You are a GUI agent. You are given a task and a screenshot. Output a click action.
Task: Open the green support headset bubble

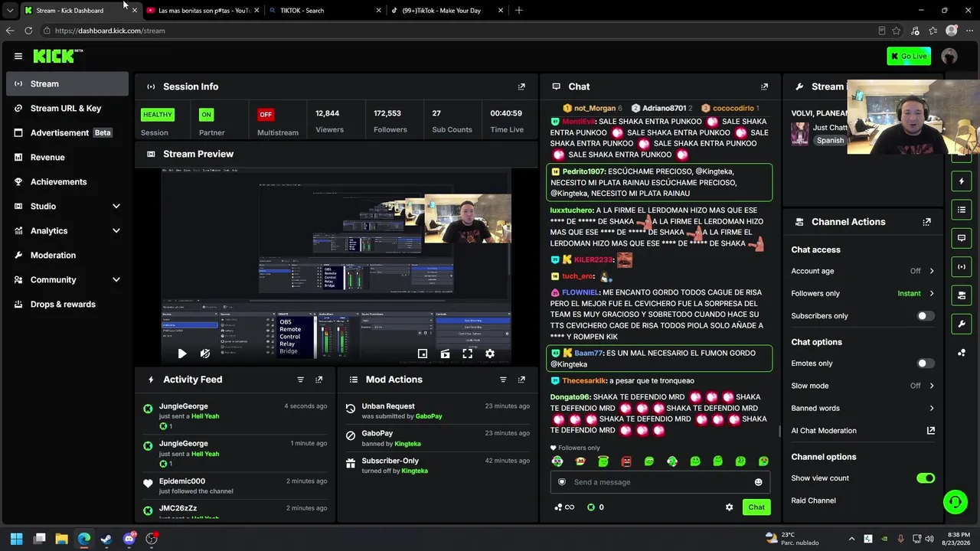coord(955,502)
